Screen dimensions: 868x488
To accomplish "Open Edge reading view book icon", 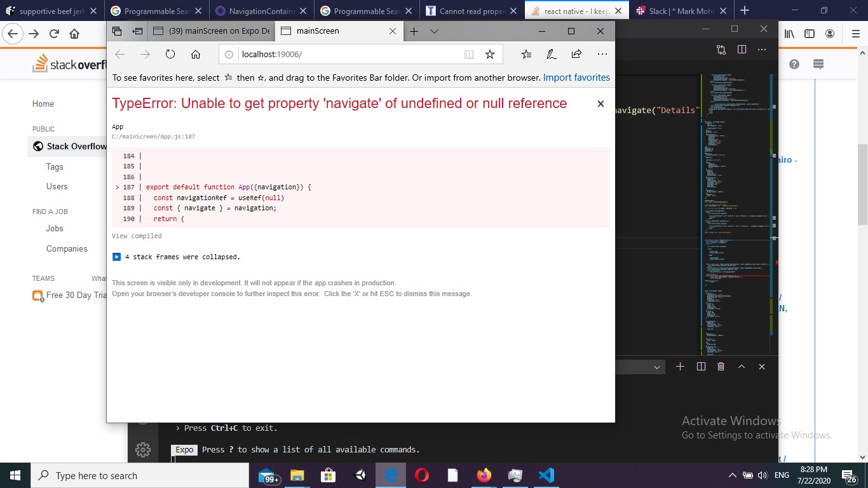I will tap(469, 55).
